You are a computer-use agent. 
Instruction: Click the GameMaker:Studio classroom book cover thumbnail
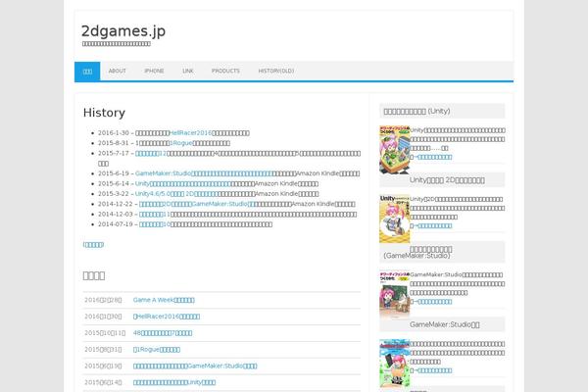(x=395, y=294)
